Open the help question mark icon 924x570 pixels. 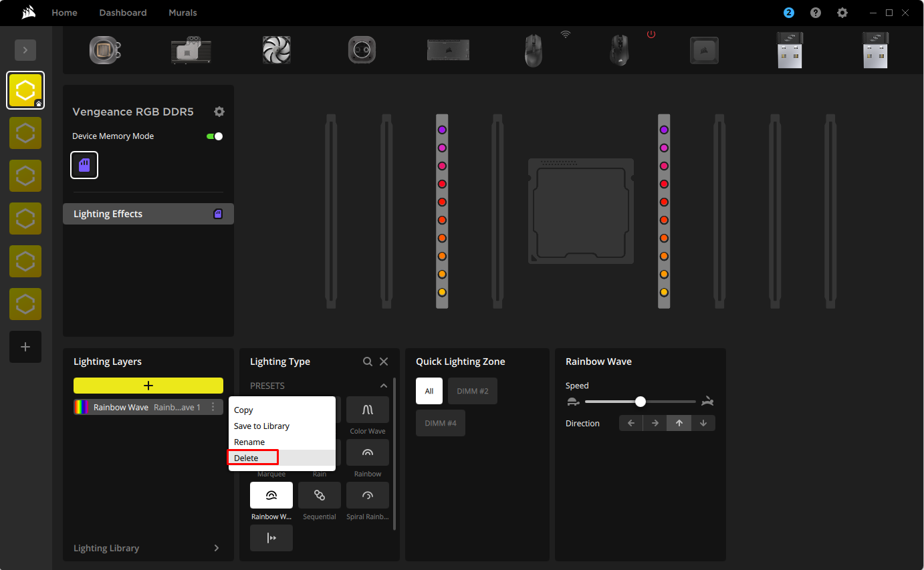point(816,13)
